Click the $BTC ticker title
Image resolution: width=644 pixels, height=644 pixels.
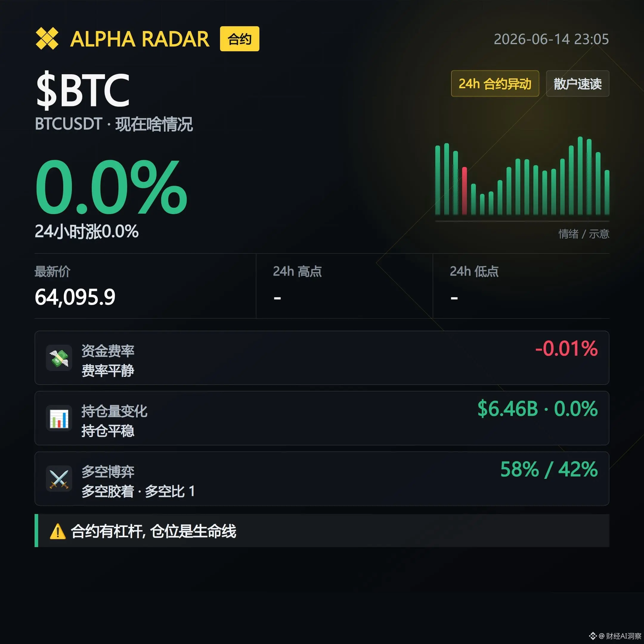(83, 90)
